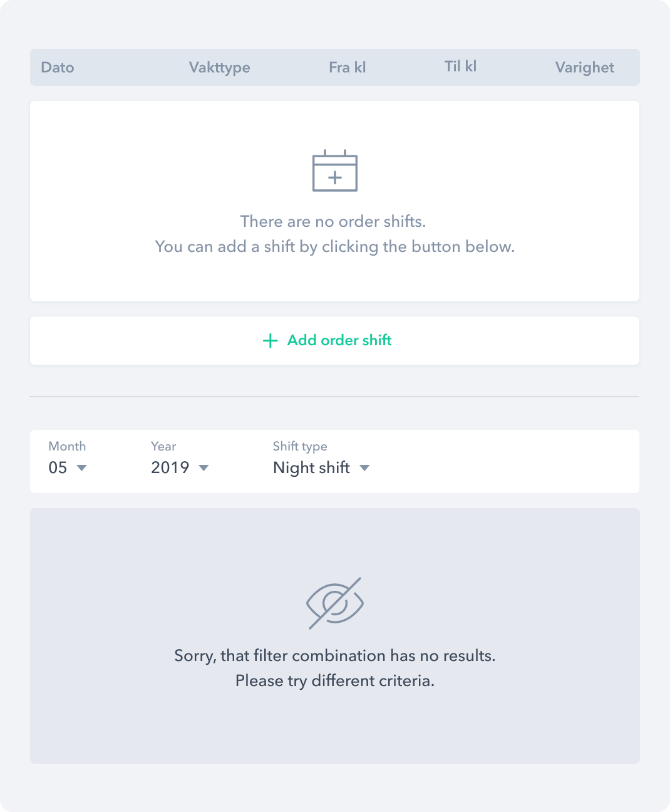The width and height of the screenshot is (670, 812).
Task: Click the Vakttype column header
Action: (219, 68)
